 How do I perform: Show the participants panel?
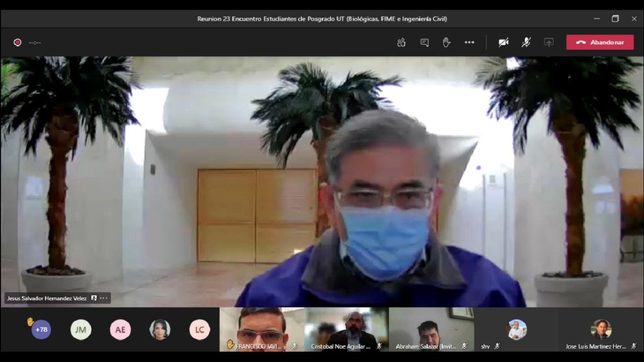pyautogui.click(x=401, y=43)
